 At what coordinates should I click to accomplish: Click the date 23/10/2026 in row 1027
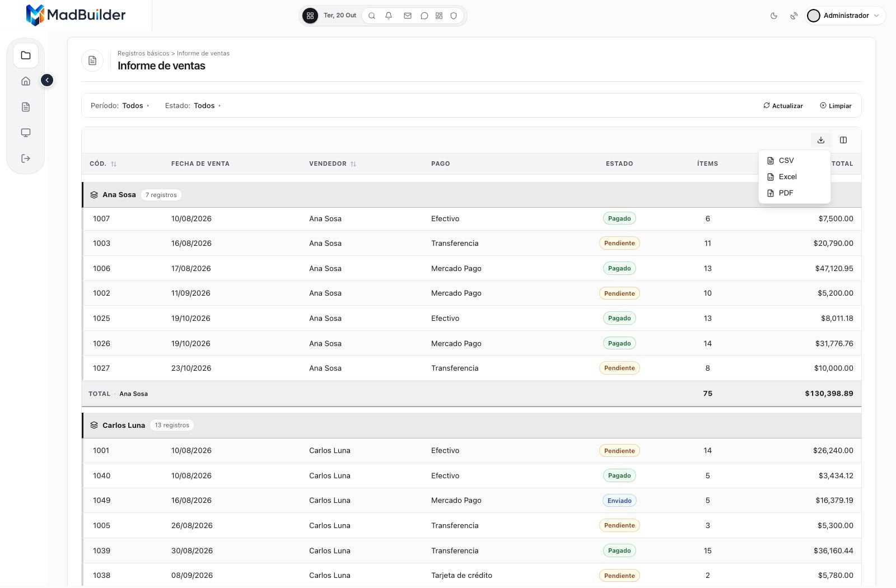pos(191,368)
